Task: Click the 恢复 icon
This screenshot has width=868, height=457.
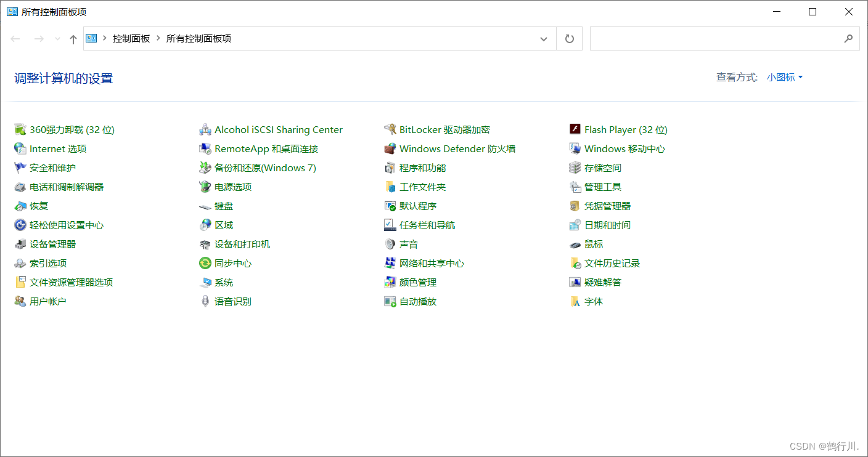Action: click(20, 206)
